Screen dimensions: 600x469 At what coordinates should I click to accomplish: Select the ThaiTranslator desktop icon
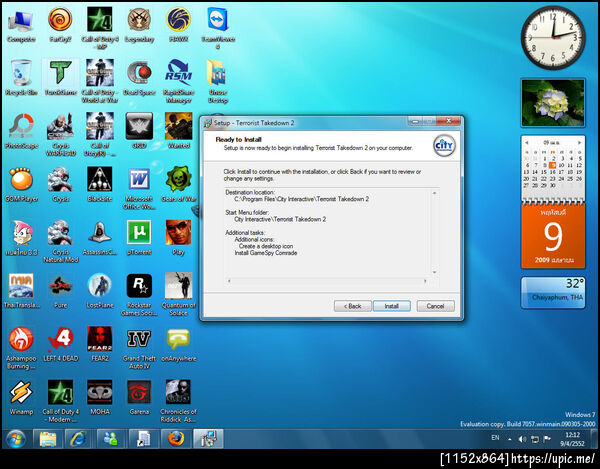click(21, 291)
